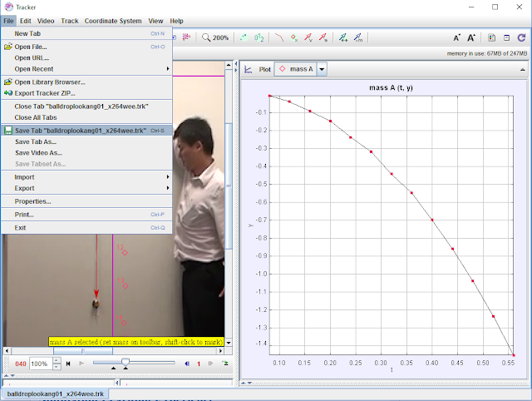
Task: Click video view vertical scrollbar up arrow
Action: pos(229,65)
